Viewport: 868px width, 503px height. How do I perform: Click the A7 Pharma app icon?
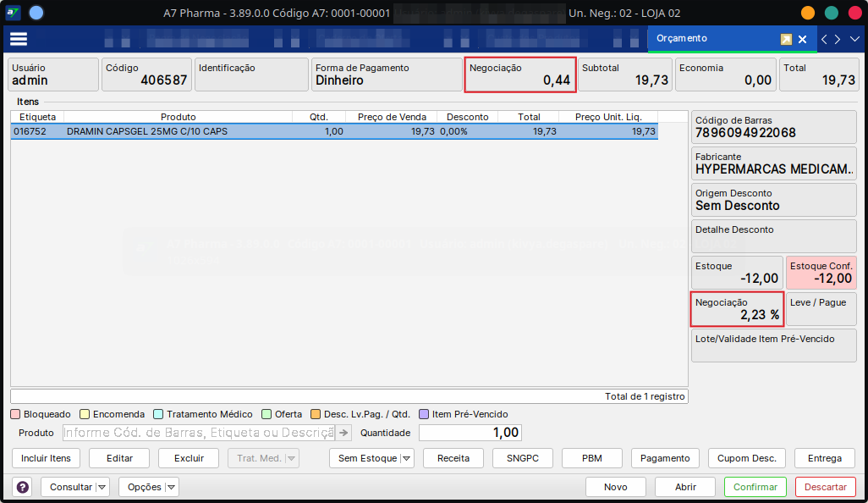(13, 13)
